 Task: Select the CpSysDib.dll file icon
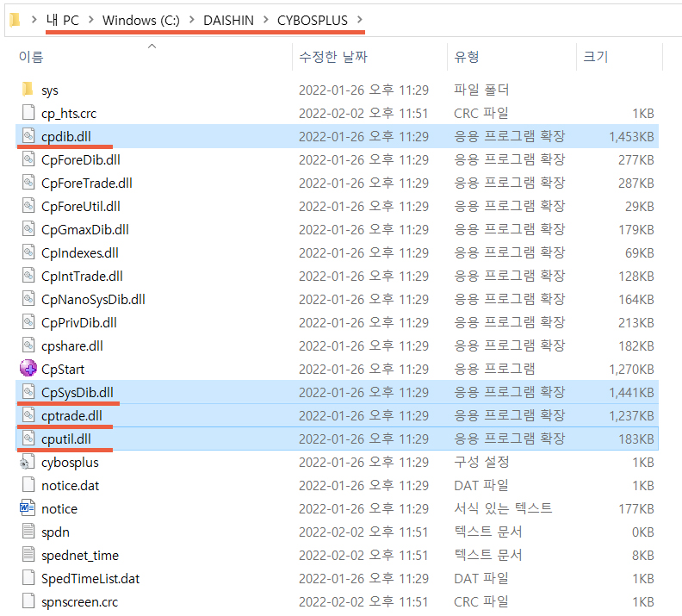[28, 392]
